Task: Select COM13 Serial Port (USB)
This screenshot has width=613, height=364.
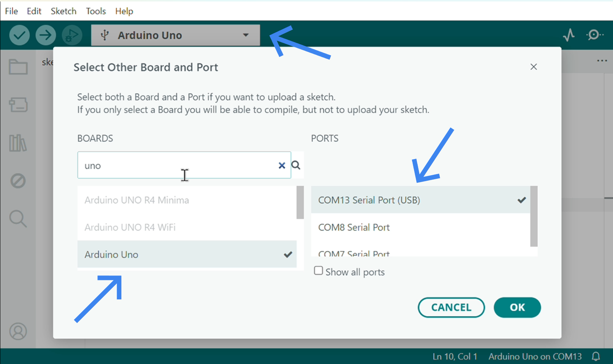Action: (x=421, y=200)
